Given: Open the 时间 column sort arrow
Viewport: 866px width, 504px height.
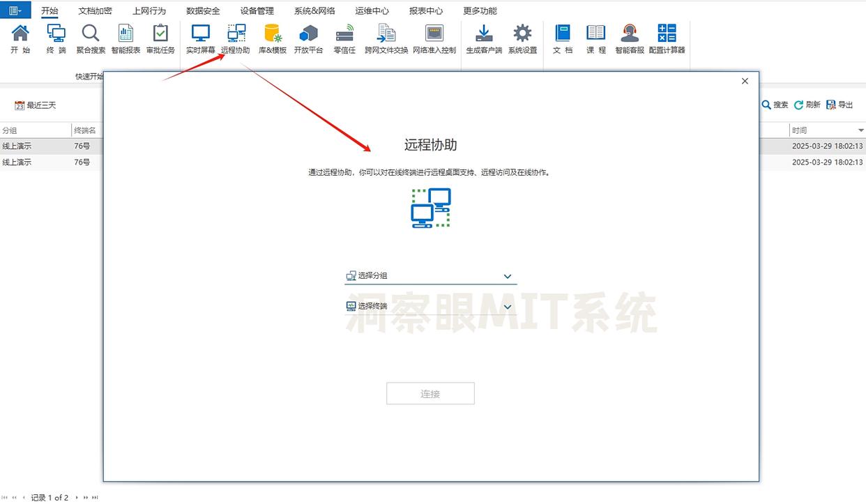Looking at the screenshot, I should click(x=860, y=130).
